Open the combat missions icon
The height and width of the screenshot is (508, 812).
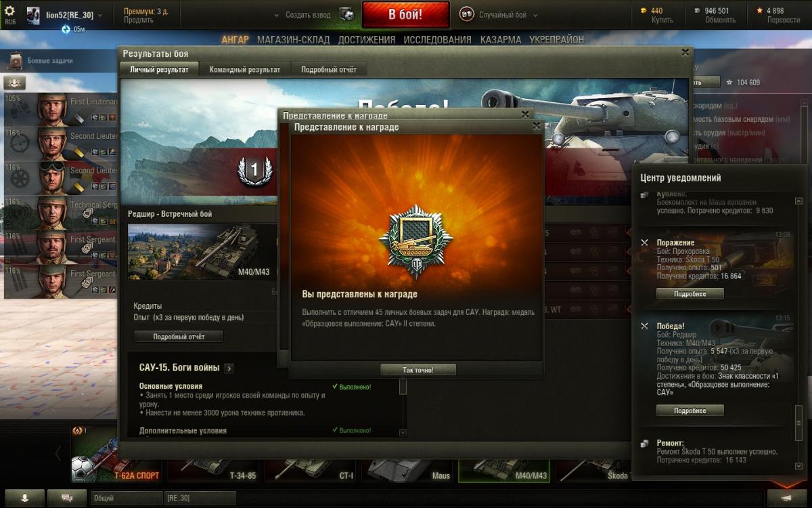tap(16, 61)
